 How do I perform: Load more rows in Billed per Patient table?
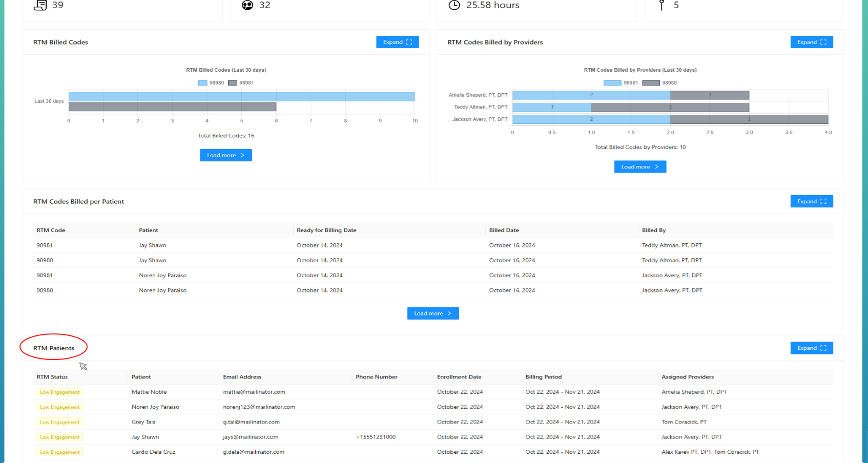[432, 313]
